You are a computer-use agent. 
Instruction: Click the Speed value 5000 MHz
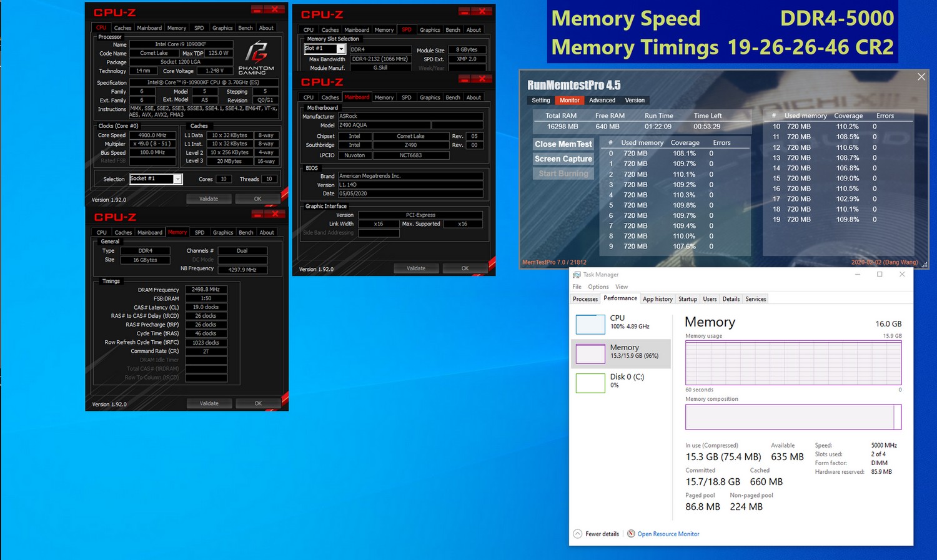click(884, 446)
